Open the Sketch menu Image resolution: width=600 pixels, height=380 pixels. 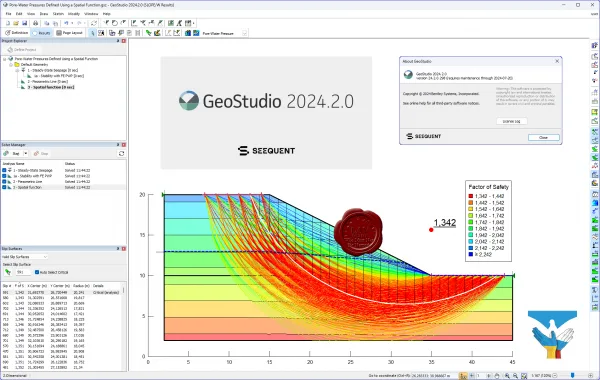58,14
